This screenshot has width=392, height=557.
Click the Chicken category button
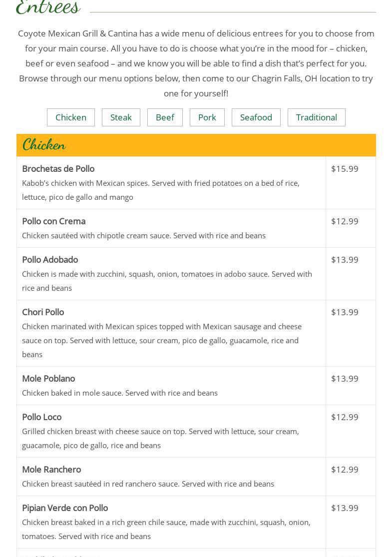click(71, 117)
